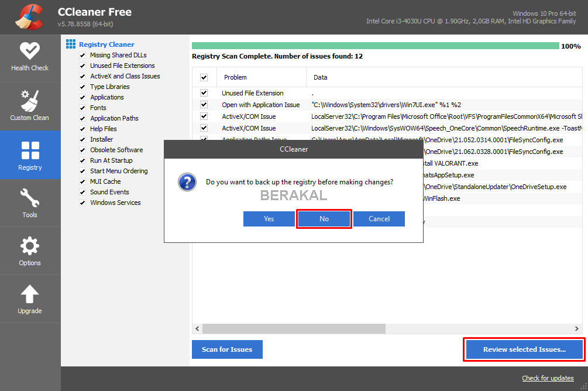Click the version v5.78.8558 text
The width and height of the screenshot is (588, 391).
[85, 24]
